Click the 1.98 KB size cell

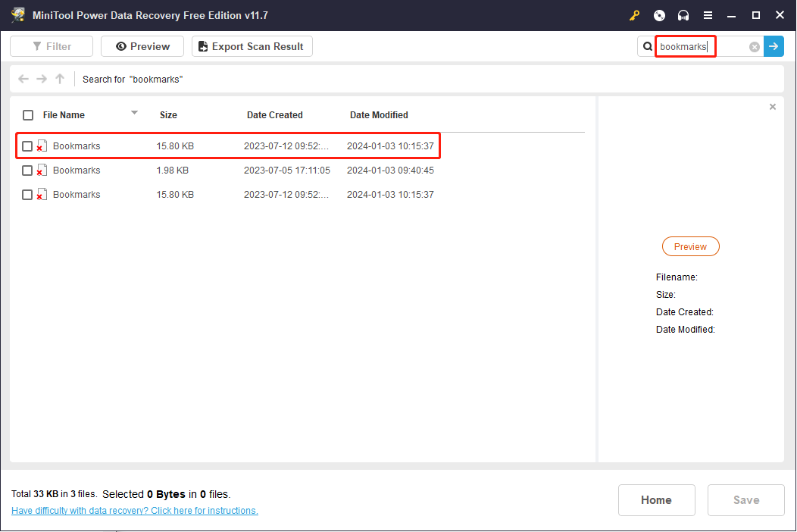[172, 171]
